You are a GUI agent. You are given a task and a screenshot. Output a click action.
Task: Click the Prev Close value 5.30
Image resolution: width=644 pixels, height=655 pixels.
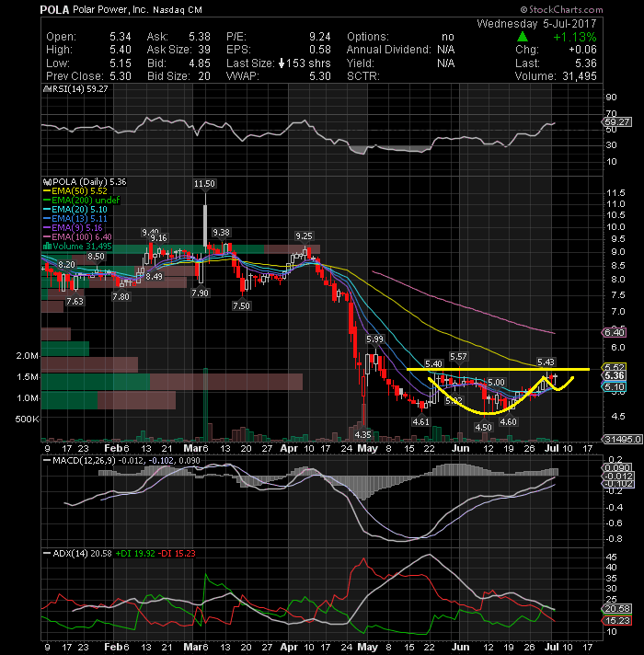[121, 76]
